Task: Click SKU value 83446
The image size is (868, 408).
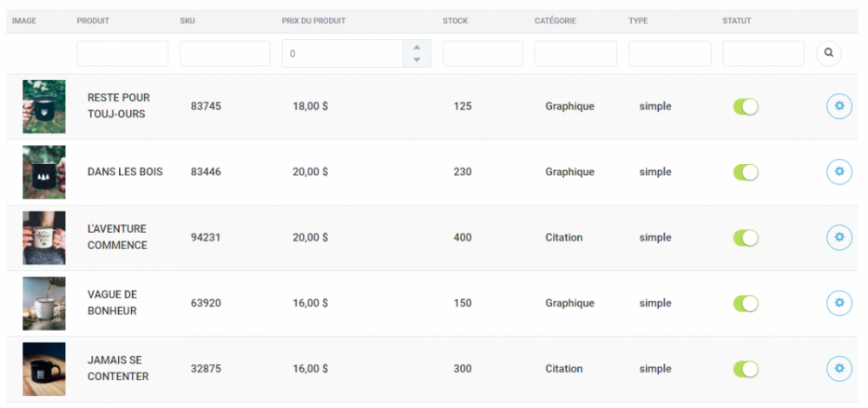Action: coord(206,172)
